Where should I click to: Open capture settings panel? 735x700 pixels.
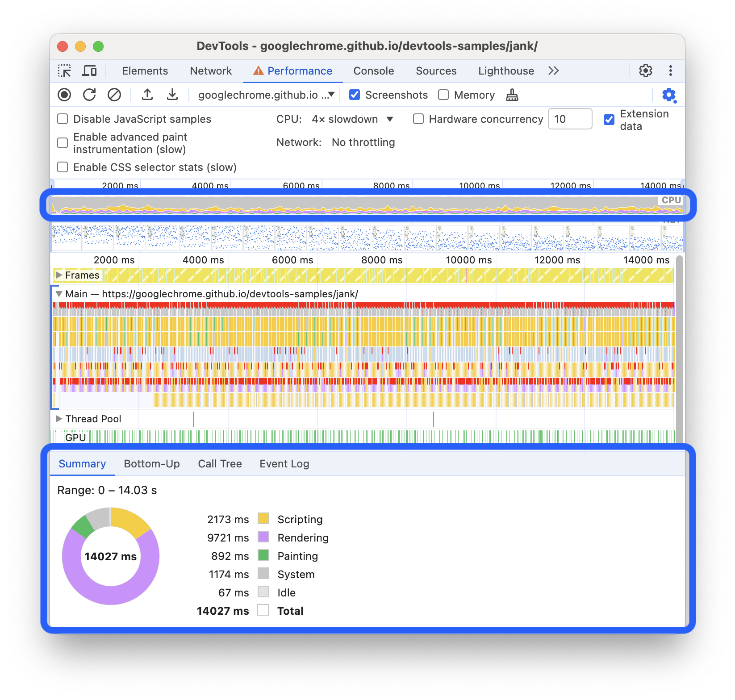tap(668, 95)
